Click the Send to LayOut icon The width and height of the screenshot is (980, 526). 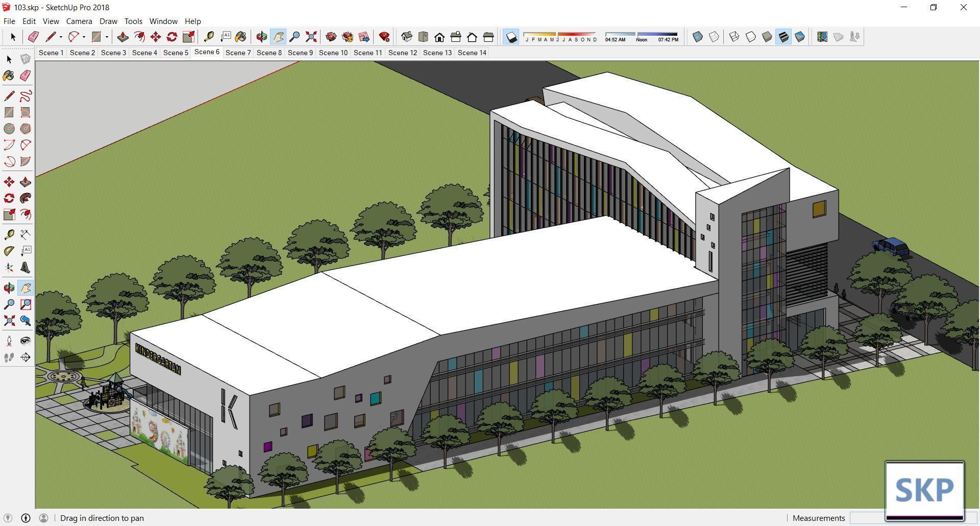point(364,37)
